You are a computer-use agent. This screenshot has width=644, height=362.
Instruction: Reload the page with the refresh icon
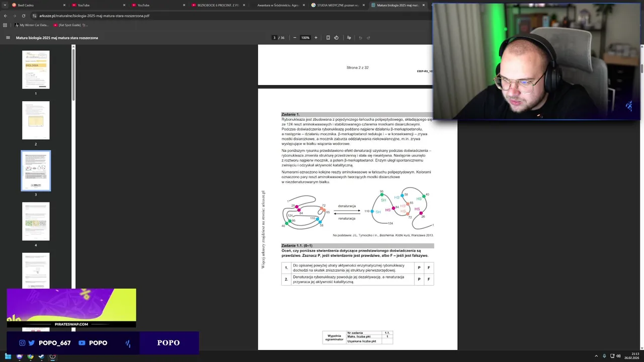click(x=23, y=16)
